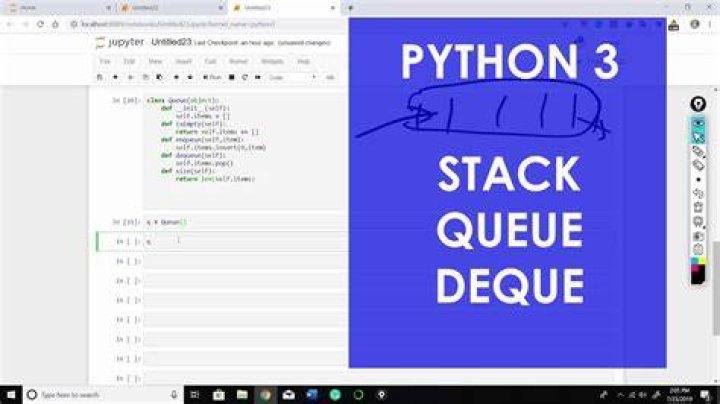720x404 pixels.
Task: Reload the browser page
Action: pos(40,24)
